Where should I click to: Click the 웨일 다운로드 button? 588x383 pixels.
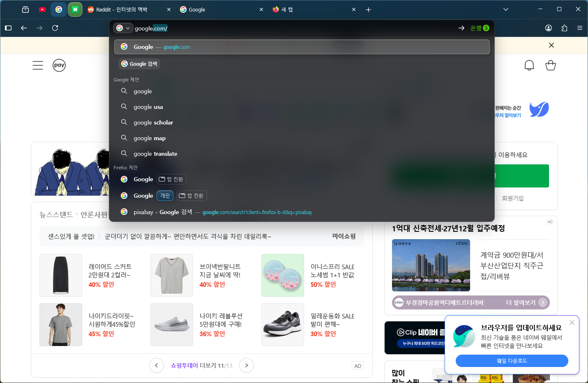point(512,361)
